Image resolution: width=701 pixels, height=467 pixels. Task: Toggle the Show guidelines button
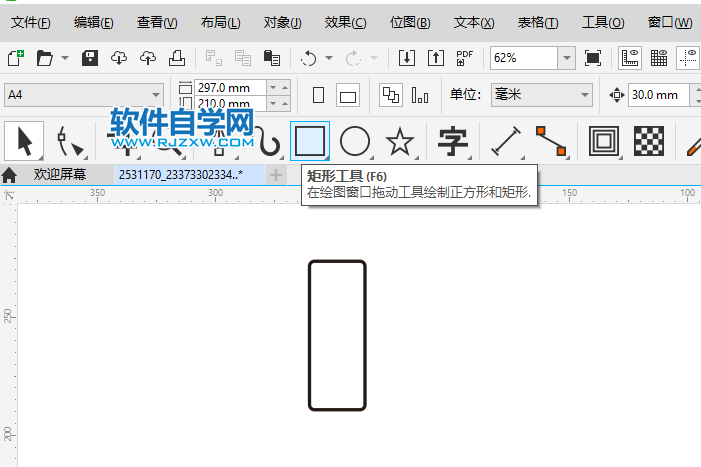pos(688,58)
